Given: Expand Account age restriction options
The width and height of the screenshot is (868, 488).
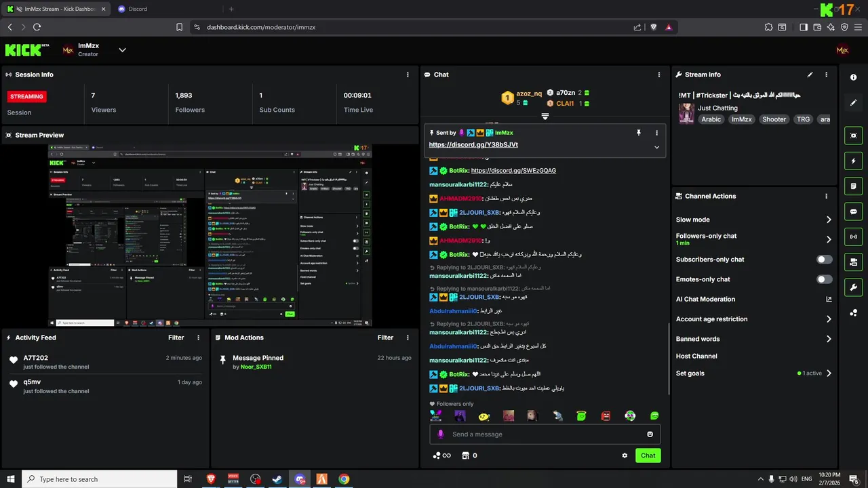Looking at the screenshot, I should tap(828, 319).
